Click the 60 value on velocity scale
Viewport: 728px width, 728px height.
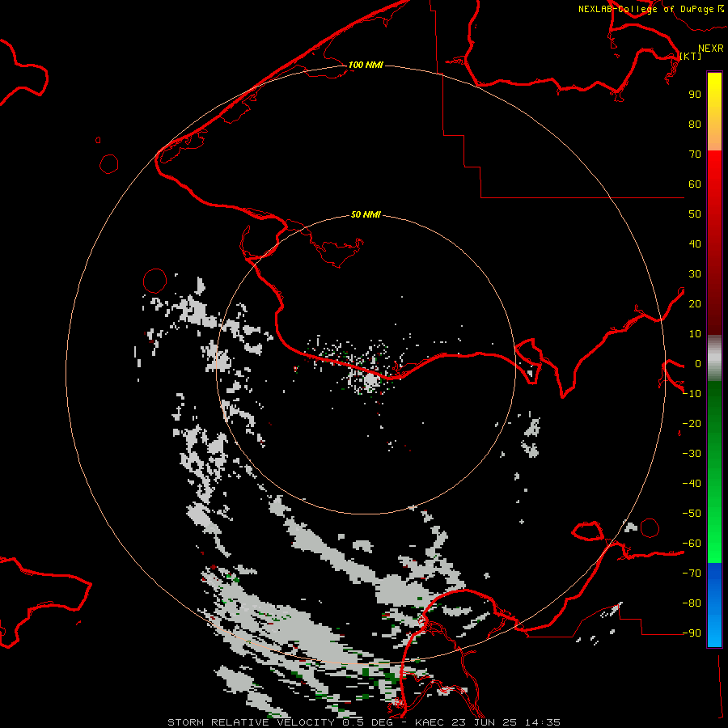tap(695, 184)
